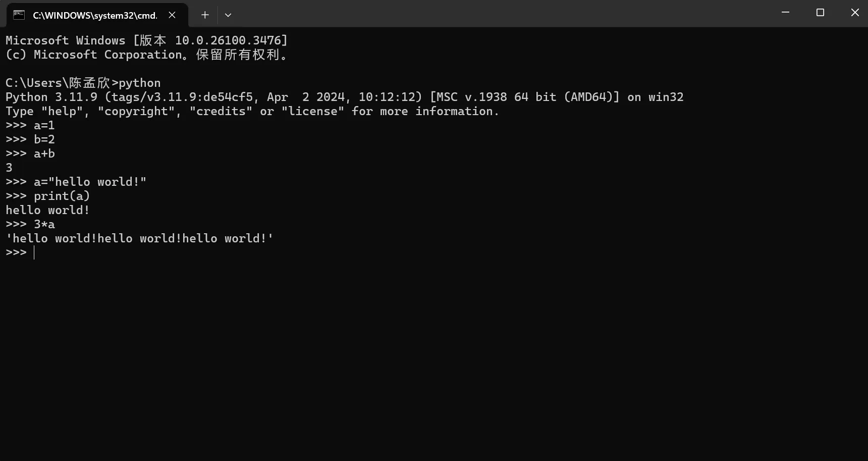Maximize the terminal window
Viewport: 868px width, 461px height.
[820, 13]
